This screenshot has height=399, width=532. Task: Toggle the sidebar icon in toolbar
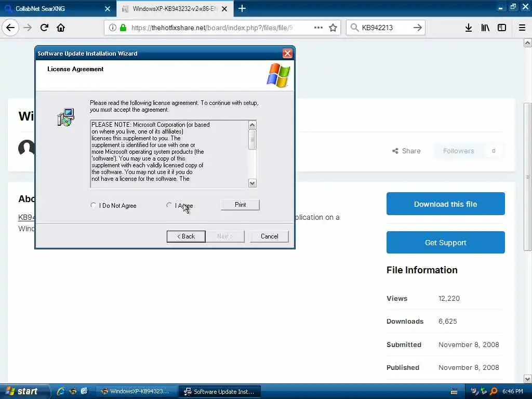[502, 28]
